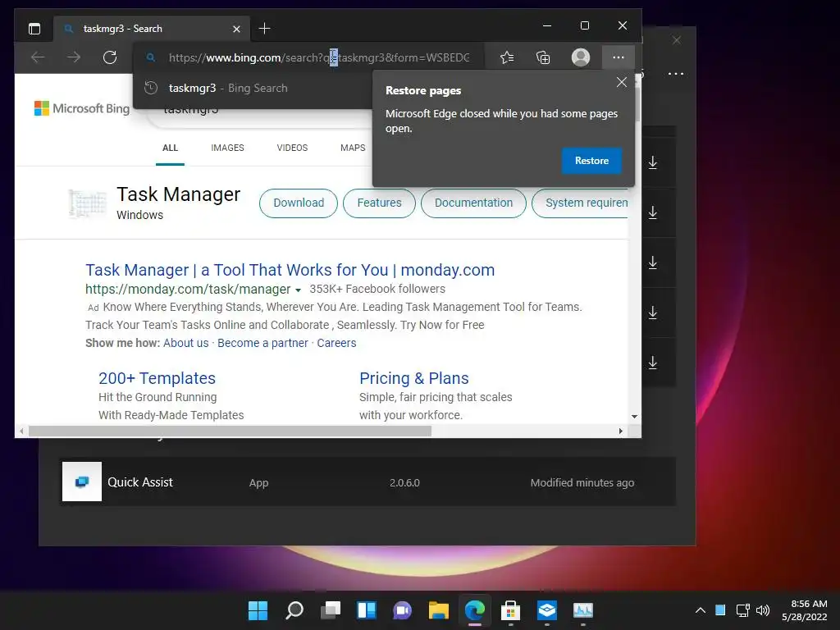
Task: Switch to the MAPS tab
Action: [x=353, y=148]
